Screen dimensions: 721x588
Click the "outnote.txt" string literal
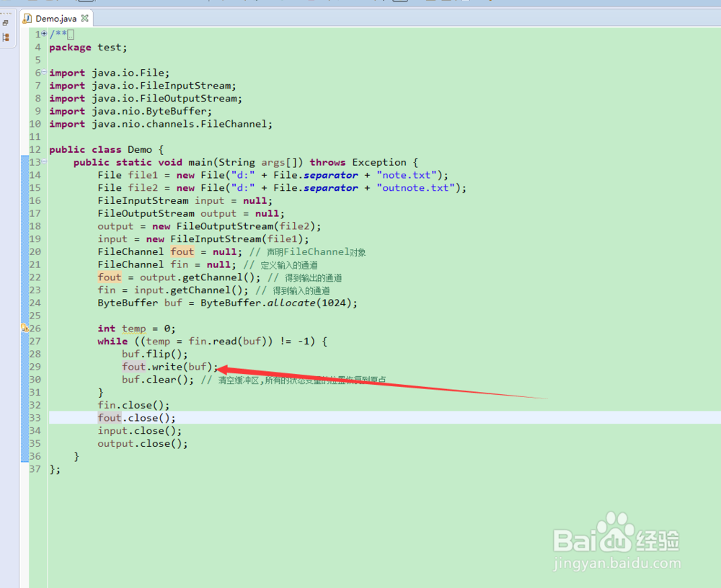(416, 189)
